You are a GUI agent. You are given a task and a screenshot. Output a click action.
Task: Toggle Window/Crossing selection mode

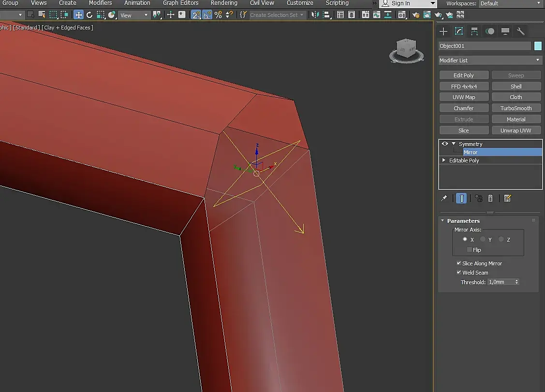[x=64, y=15]
